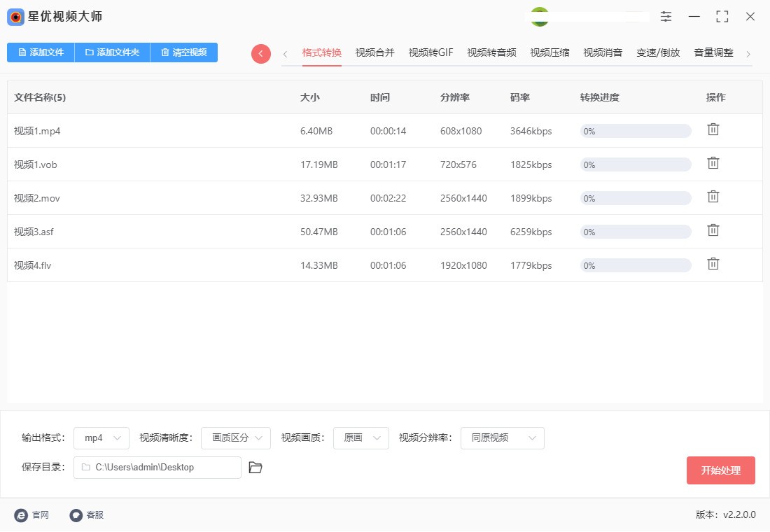The image size is (770, 532).
Task: Delete 视频1.mp4 using its trash icon
Action: pos(713,129)
